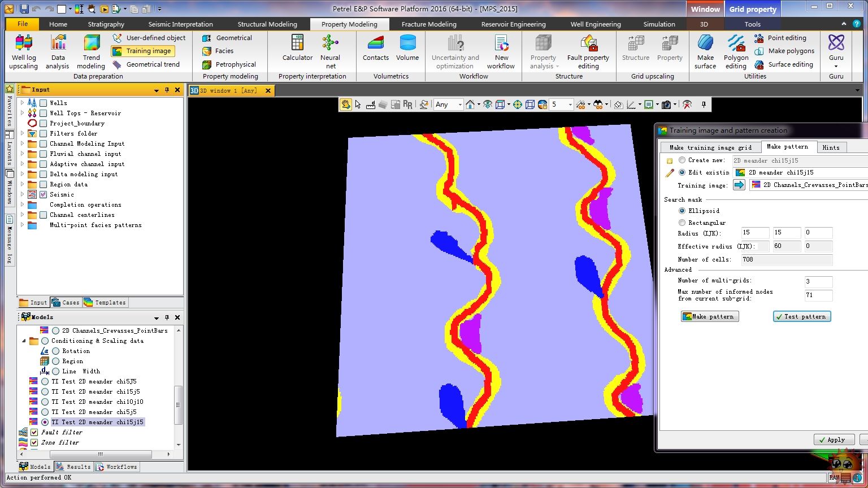The height and width of the screenshot is (488, 868).
Task: Open Make surface utility
Action: [705, 51]
